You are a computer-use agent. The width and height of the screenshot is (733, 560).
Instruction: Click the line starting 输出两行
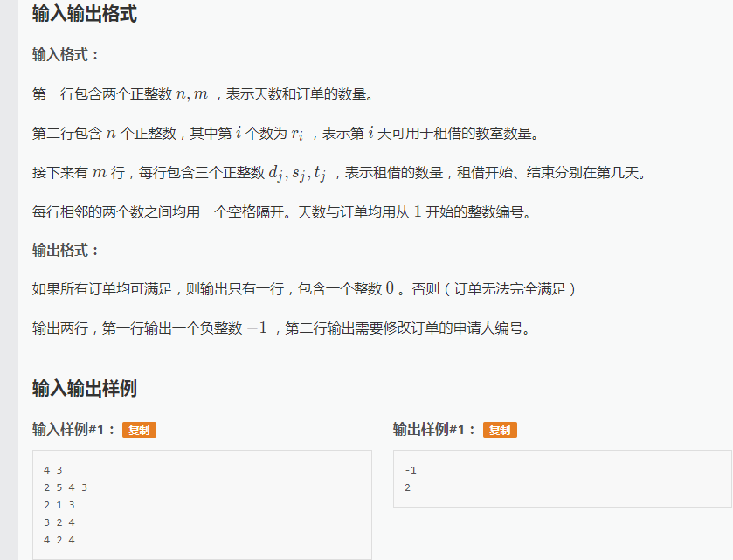(x=282, y=328)
